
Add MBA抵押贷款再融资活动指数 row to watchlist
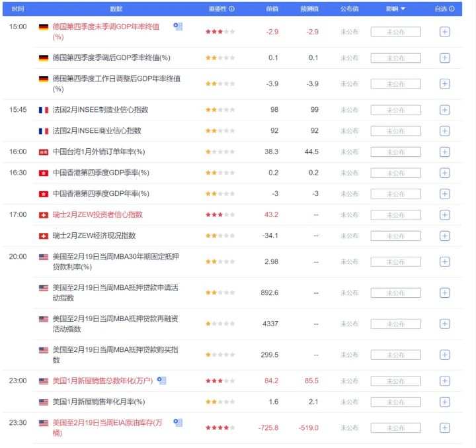pos(444,324)
